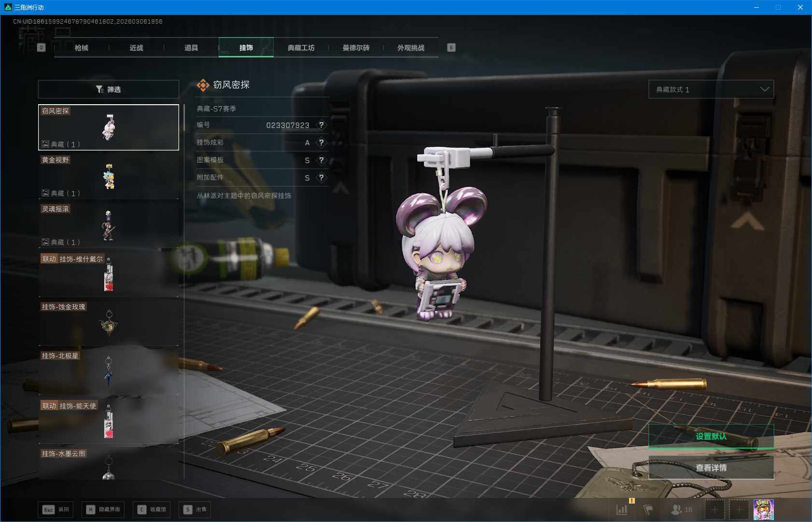The image size is (812, 522).
Task: Click the 三角洲行动 window app icon
Action: 8,7
